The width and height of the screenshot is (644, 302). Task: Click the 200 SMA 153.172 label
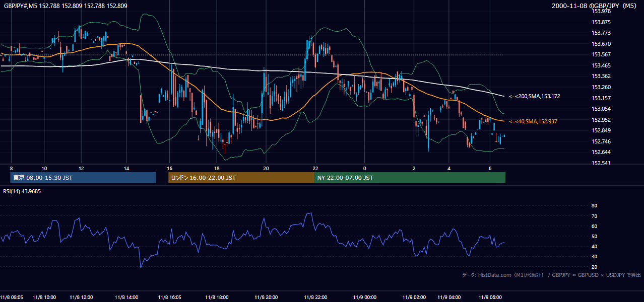click(535, 96)
